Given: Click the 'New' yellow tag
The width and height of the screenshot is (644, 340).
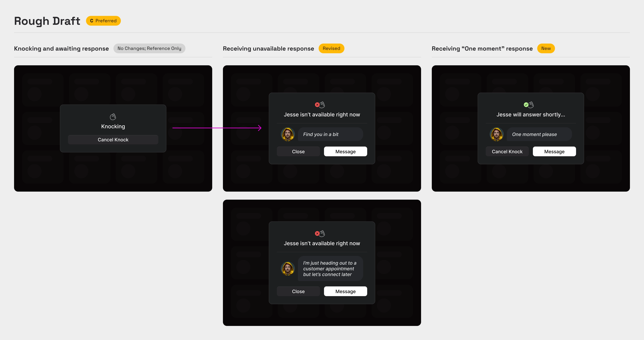Looking at the screenshot, I should pos(546,48).
